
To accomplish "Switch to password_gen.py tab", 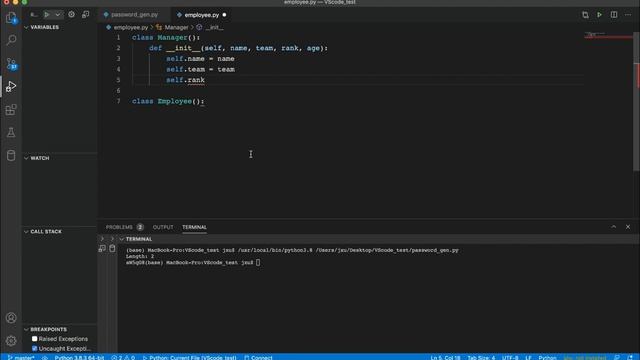I will (135, 15).
